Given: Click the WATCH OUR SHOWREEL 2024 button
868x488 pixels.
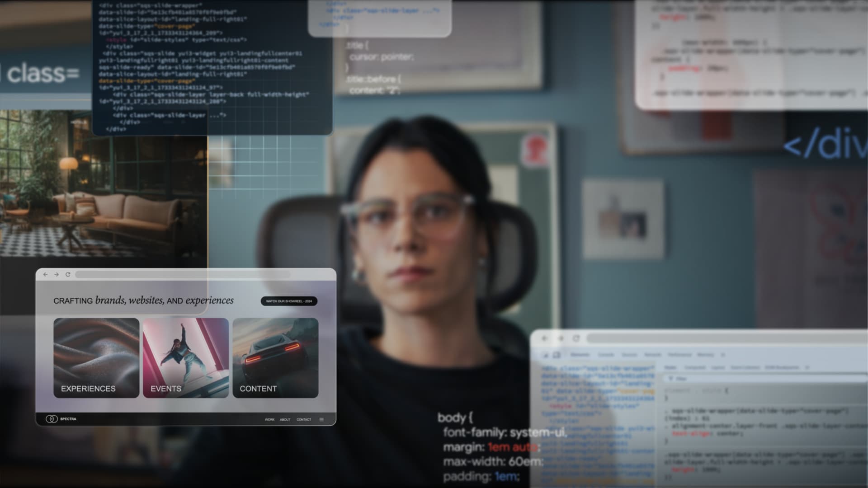Looking at the screenshot, I should [x=289, y=301].
